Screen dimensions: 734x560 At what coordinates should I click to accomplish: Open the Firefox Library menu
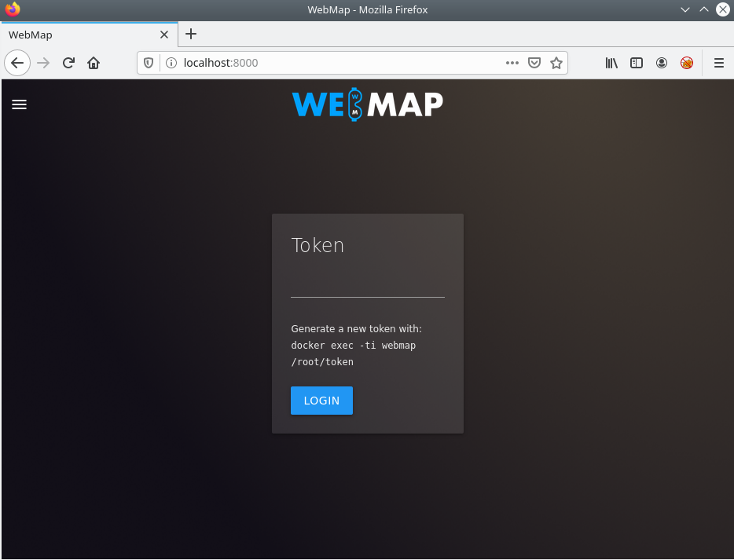(x=611, y=63)
